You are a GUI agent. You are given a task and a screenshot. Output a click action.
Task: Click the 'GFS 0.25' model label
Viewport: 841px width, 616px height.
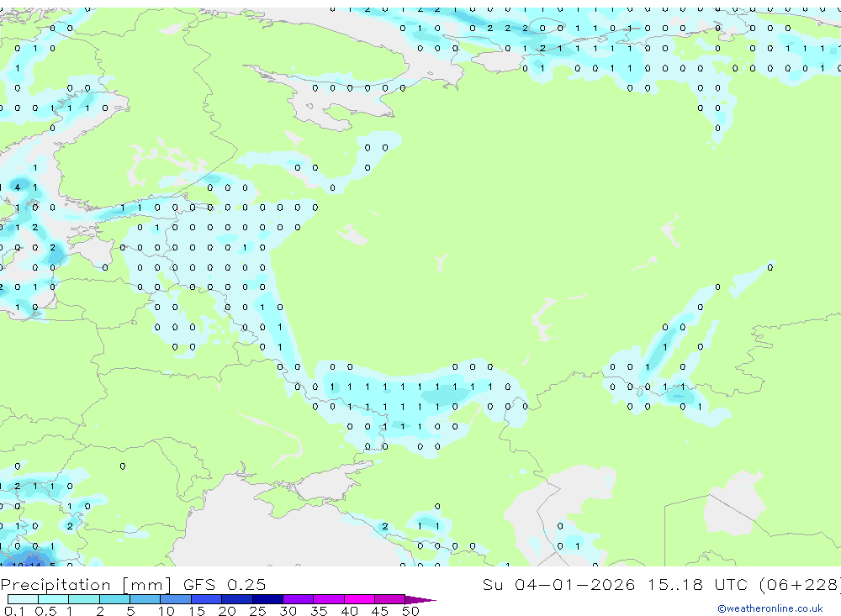click(x=225, y=584)
